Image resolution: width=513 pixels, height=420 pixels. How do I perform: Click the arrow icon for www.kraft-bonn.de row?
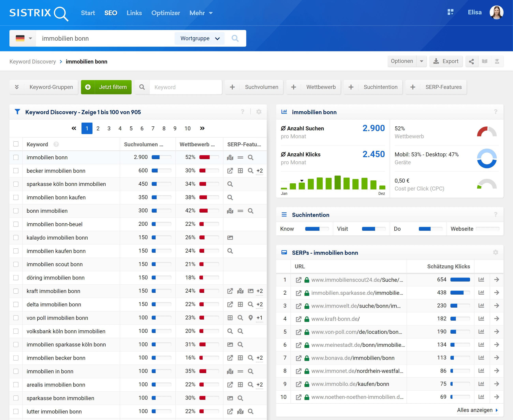[497, 319]
